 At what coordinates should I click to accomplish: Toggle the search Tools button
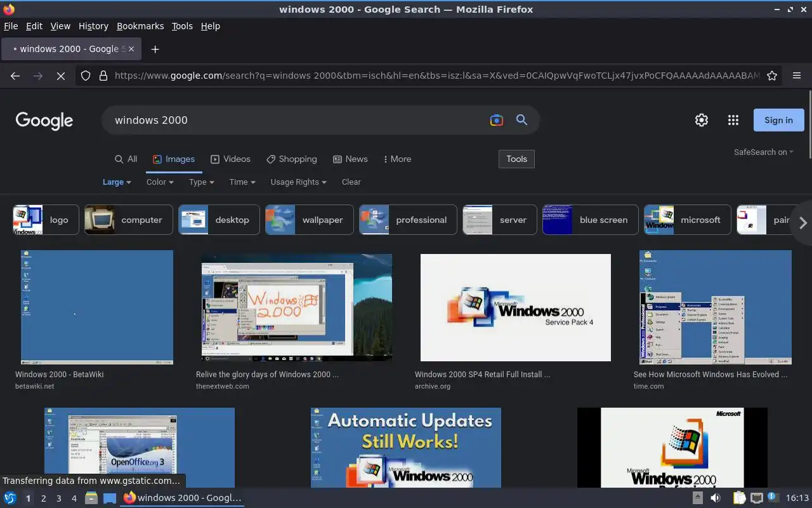516,159
